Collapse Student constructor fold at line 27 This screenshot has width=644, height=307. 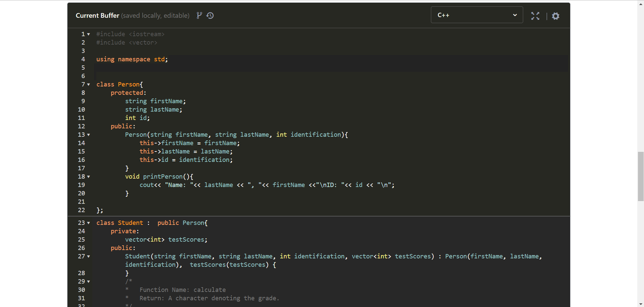(x=89, y=256)
